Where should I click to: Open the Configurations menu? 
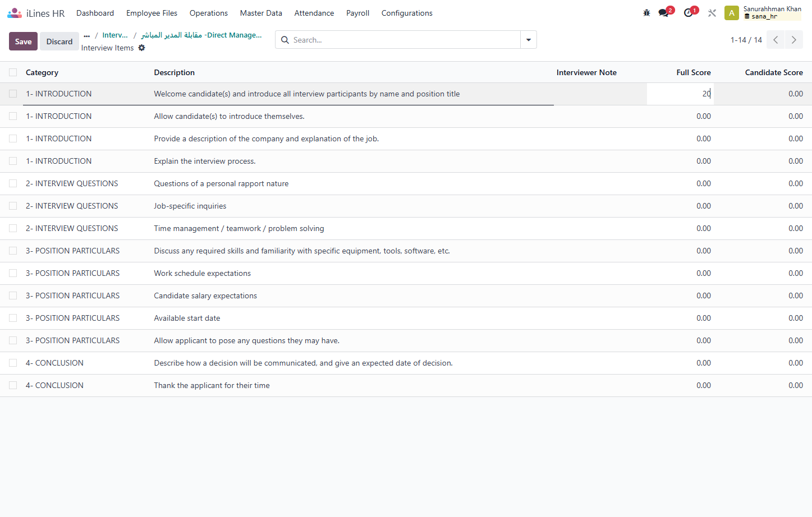(407, 13)
